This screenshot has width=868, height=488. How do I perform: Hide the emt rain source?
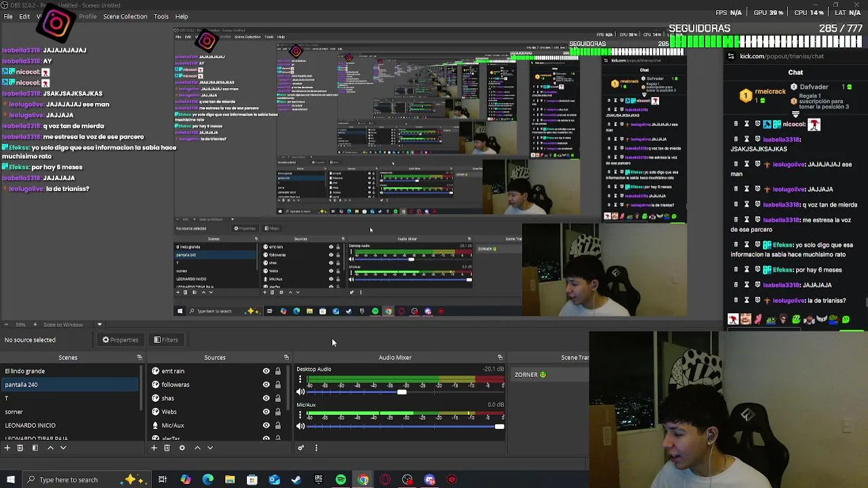coord(266,371)
